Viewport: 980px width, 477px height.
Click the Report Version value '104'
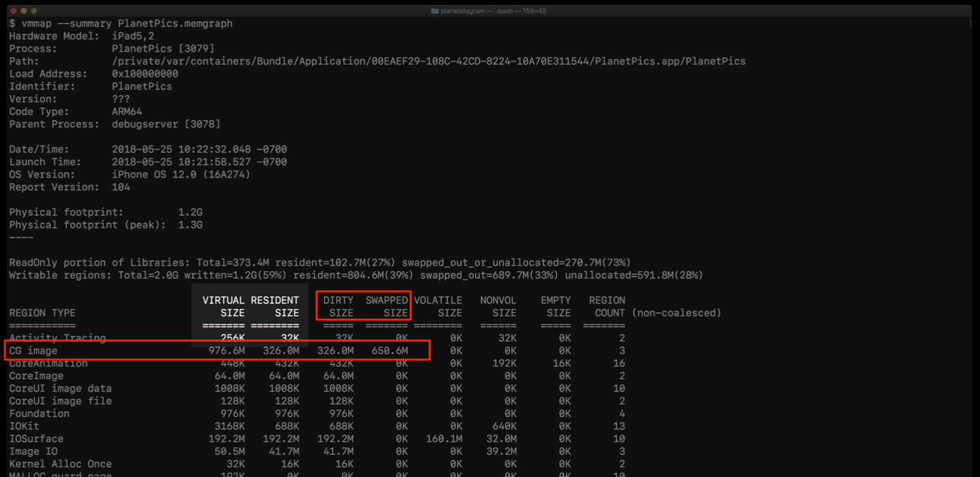coord(121,187)
